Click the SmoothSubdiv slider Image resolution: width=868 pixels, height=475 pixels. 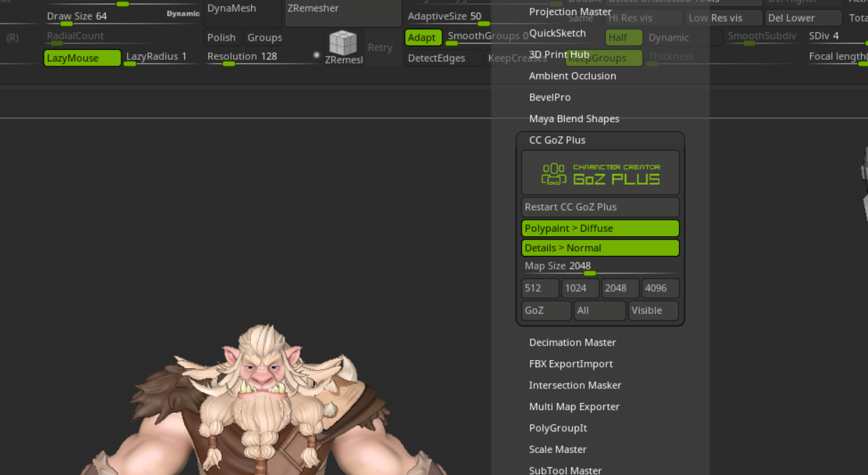coord(763,37)
